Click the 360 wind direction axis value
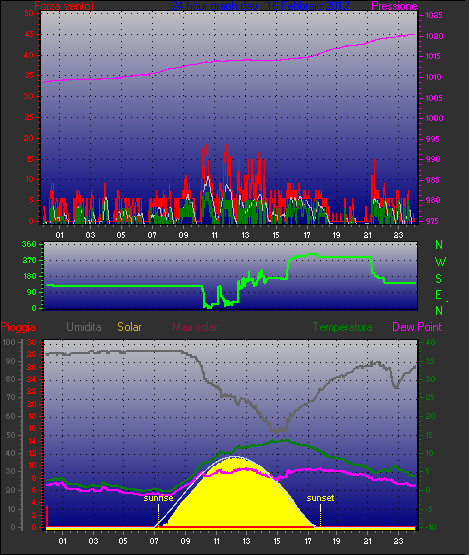 pyautogui.click(x=29, y=244)
